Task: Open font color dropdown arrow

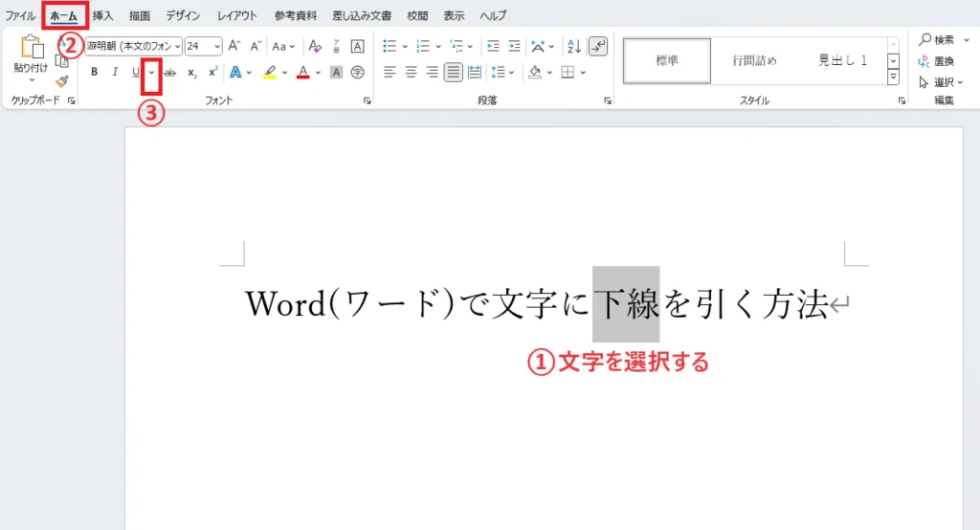Action: [318, 73]
